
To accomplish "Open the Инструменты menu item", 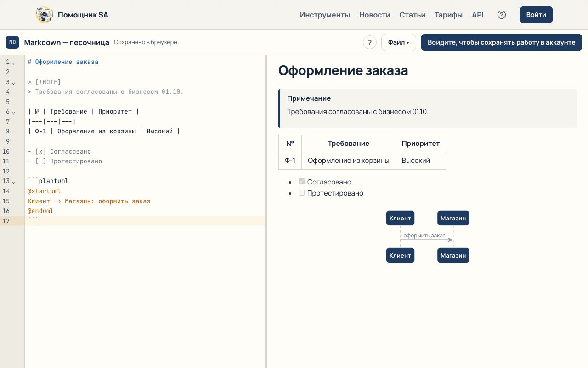I will click(x=325, y=15).
